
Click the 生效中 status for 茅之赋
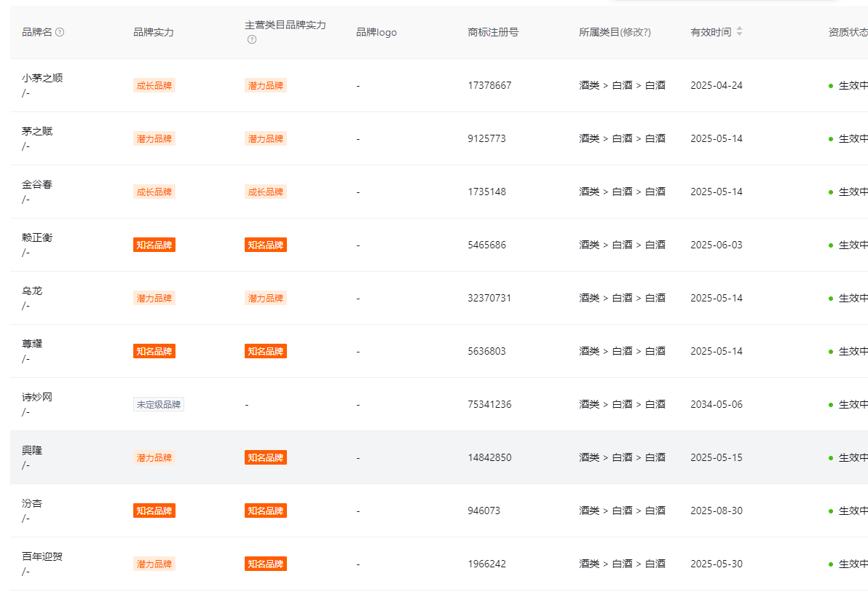pyautogui.click(x=852, y=138)
